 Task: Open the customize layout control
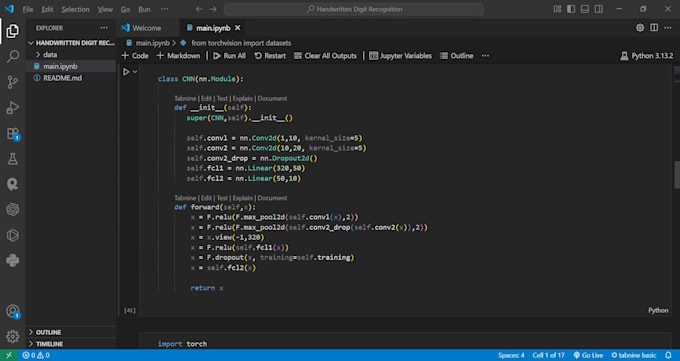tap(557, 9)
